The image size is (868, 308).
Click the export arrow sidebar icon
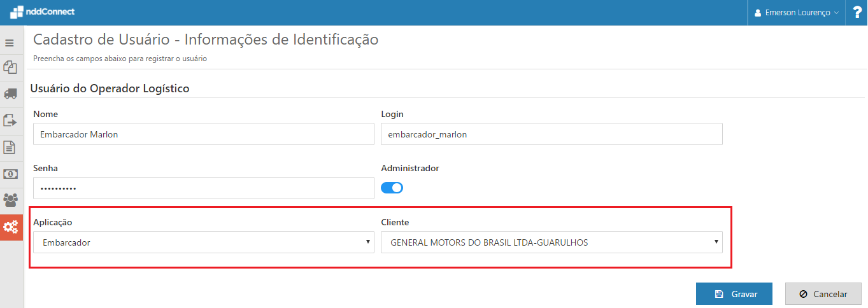(10, 120)
